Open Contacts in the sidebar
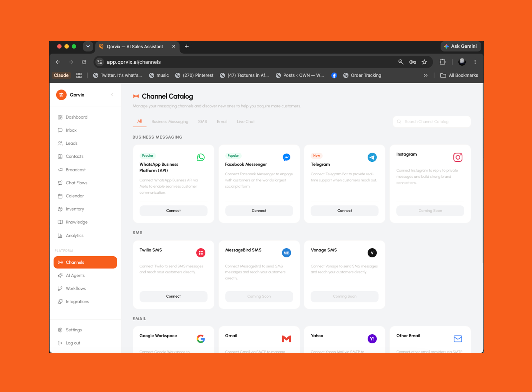Viewport: 532px width, 392px height. [85, 156]
